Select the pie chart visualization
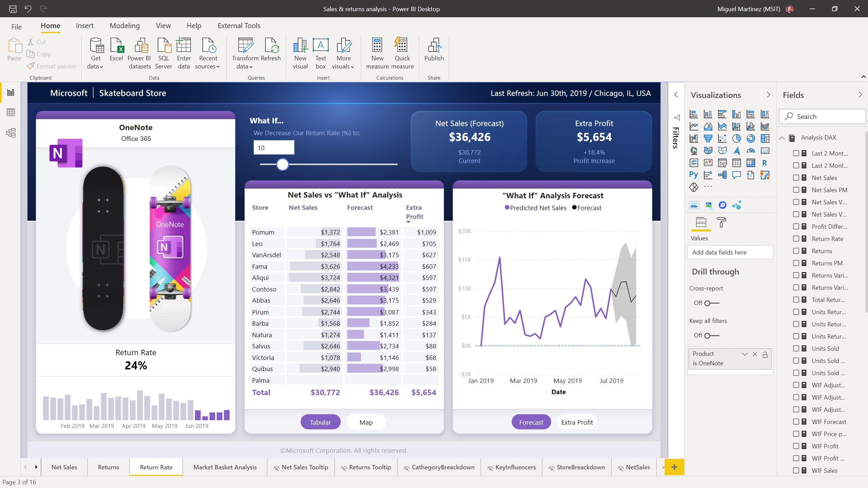 (736, 139)
